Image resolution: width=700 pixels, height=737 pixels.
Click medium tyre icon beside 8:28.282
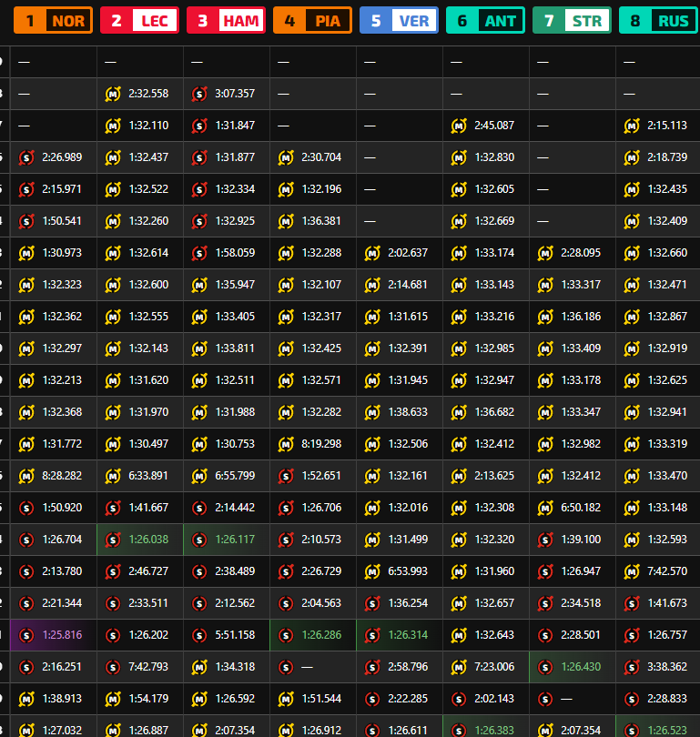pyautogui.click(x=26, y=476)
